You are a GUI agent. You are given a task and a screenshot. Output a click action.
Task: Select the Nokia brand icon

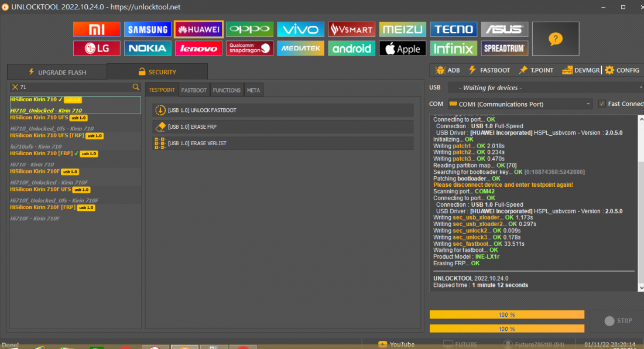coord(148,49)
